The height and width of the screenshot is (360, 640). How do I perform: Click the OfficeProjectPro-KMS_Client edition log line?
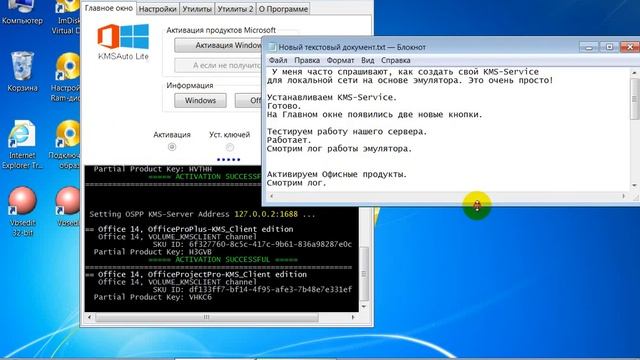197,275
